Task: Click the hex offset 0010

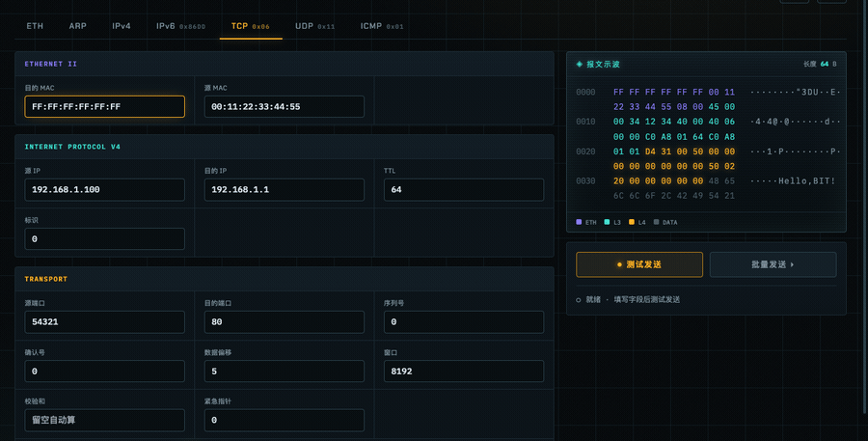Action: [x=585, y=122]
